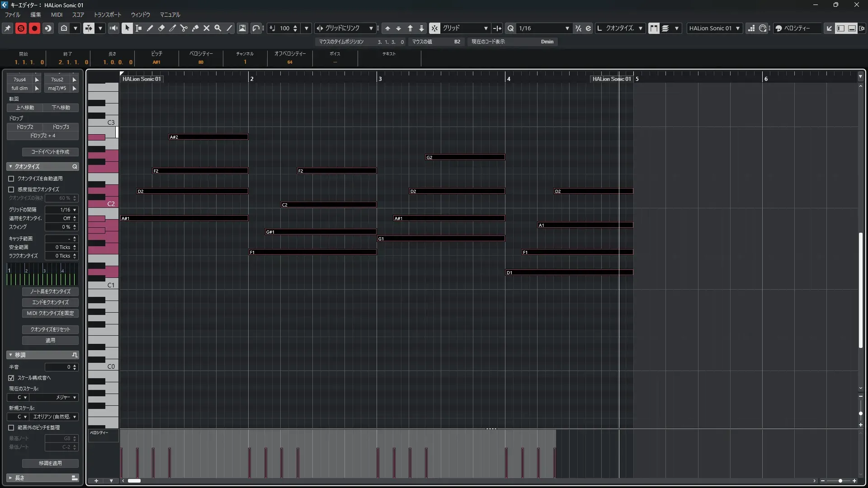Select the Split scissors tool
This screenshot has height=488, width=868.
pos(184,28)
